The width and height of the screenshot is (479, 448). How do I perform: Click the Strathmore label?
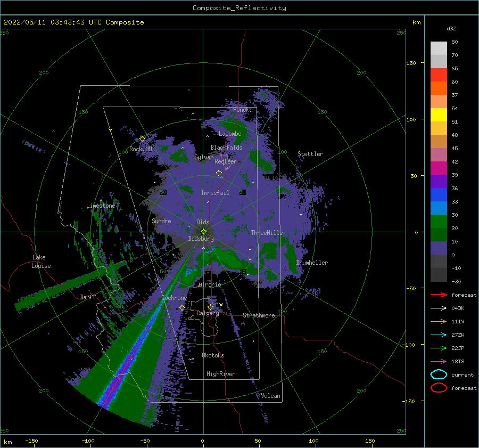[259, 315]
